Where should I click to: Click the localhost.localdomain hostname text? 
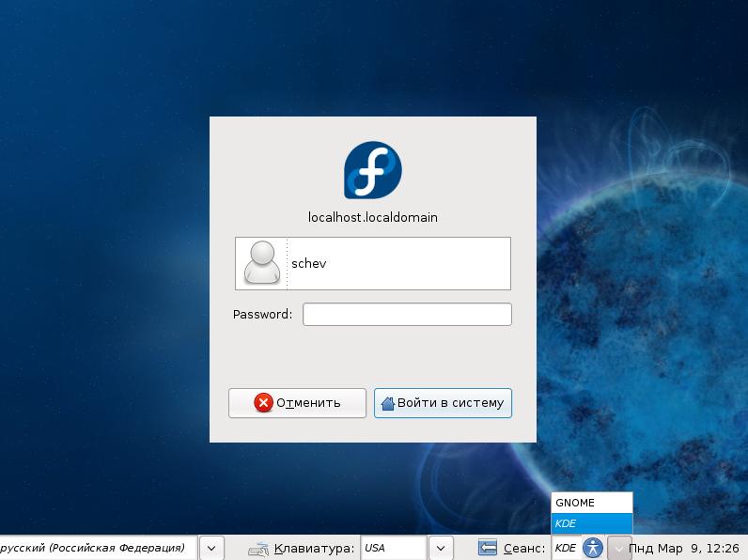click(x=372, y=217)
